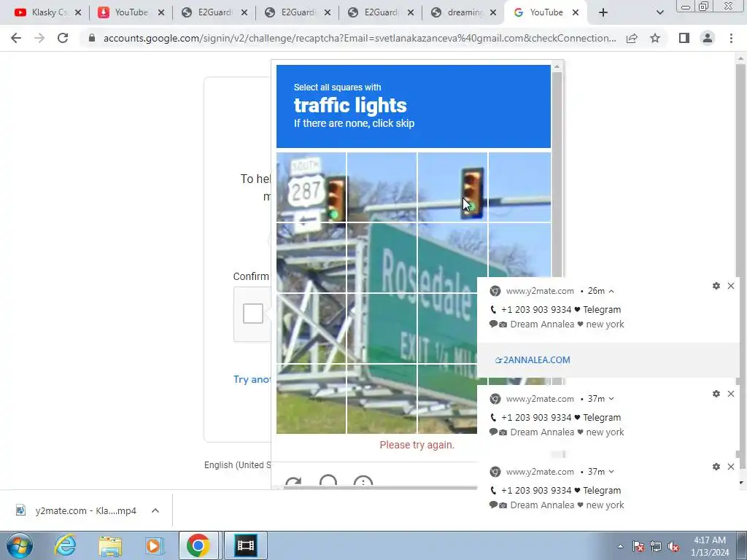Open Action Center flag icon in tray

point(638,547)
